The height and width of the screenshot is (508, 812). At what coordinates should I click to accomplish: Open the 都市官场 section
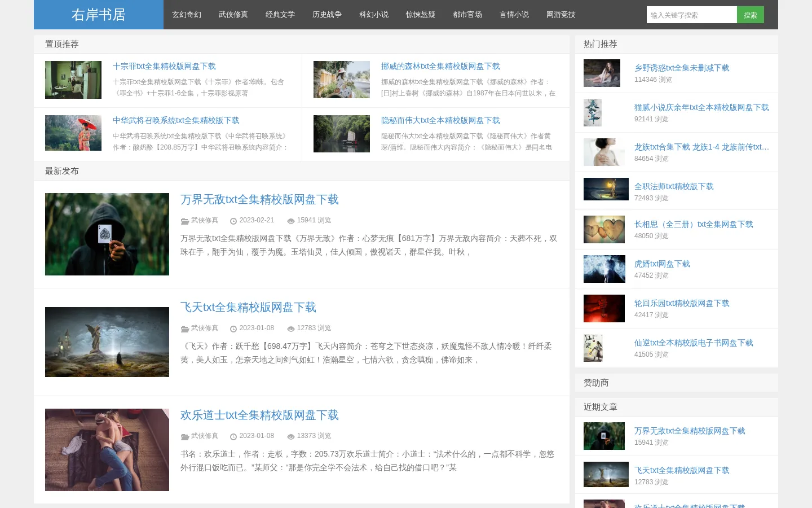(x=467, y=15)
